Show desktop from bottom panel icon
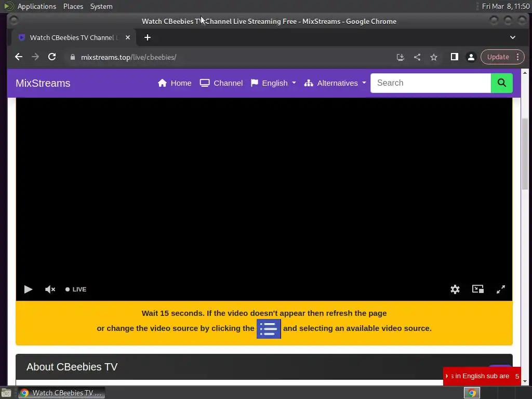The width and height of the screenshot is (532, 399). (6, 393)
